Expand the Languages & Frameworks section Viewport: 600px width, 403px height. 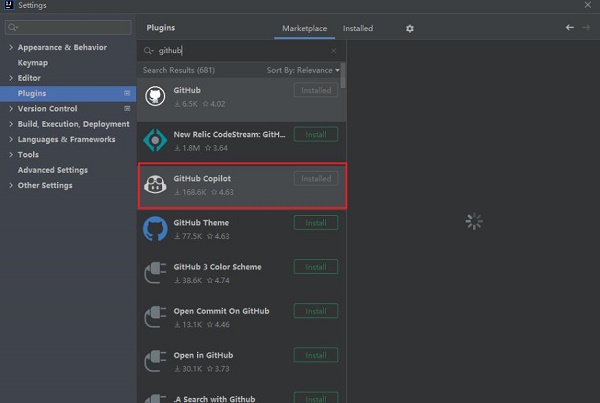pyautogui.click(x=11, y=139)
